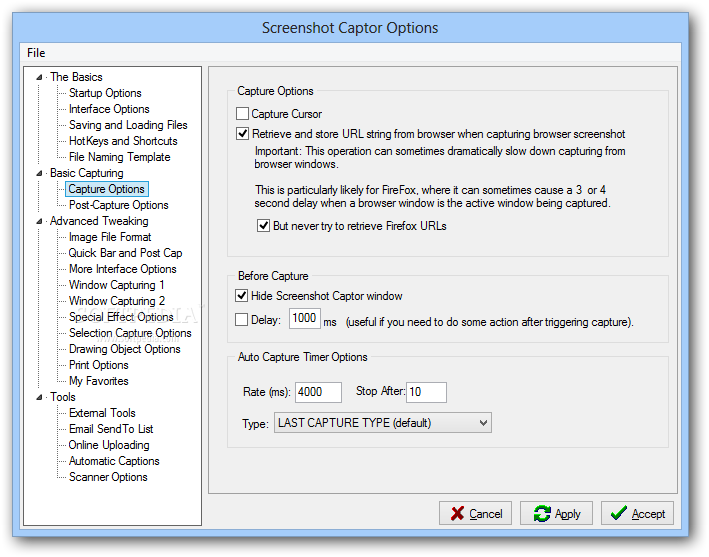Select the Advanced Tweaking category label

point(99,221)
